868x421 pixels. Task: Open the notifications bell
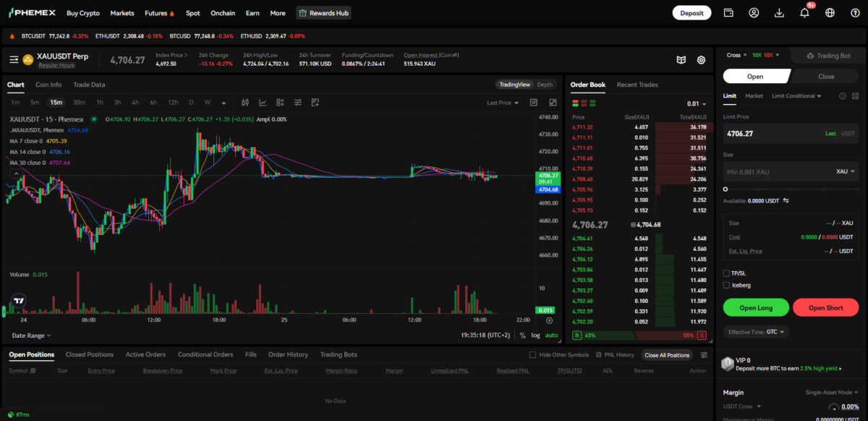[804, 12]
